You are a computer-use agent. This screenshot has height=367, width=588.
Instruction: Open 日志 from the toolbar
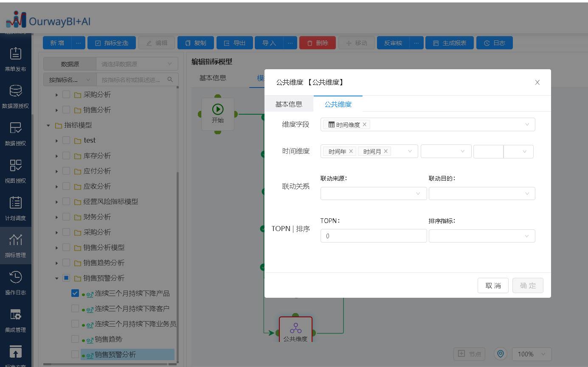click(495, 43)
